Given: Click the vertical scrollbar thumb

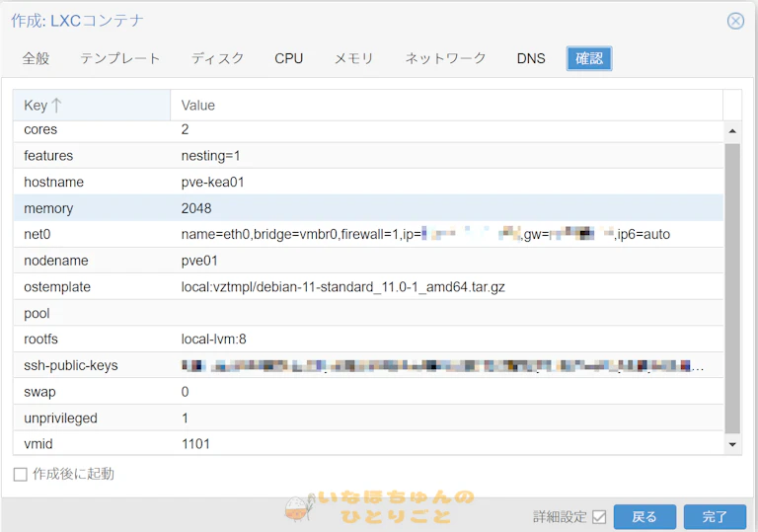Looking at the screenshot, I should click(x=732, y=288).
